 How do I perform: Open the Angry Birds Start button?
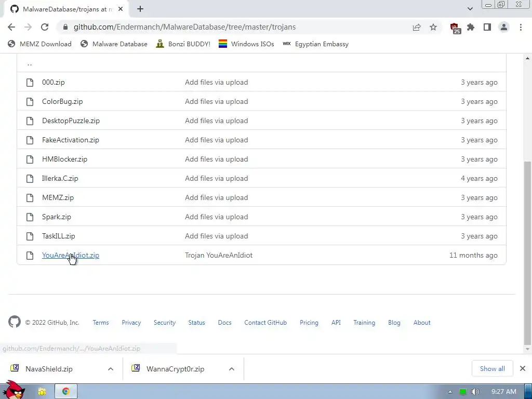pyautogui.click(x=14, y=390)
